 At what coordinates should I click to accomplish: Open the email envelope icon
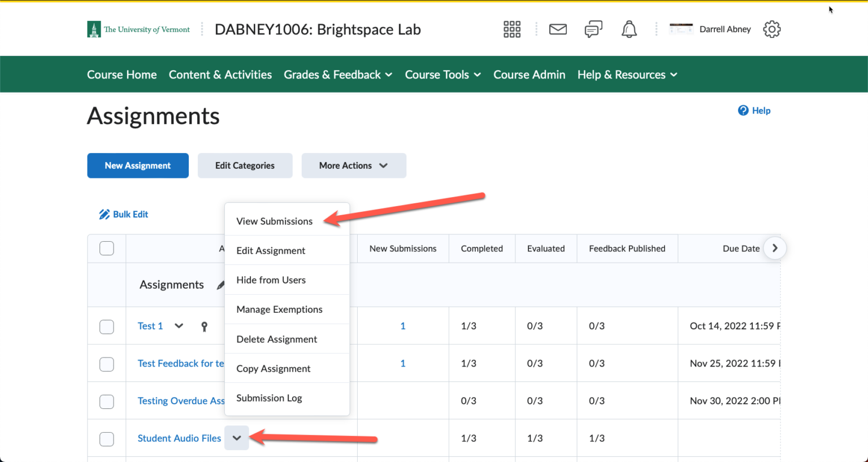click(x=558, y=29)
